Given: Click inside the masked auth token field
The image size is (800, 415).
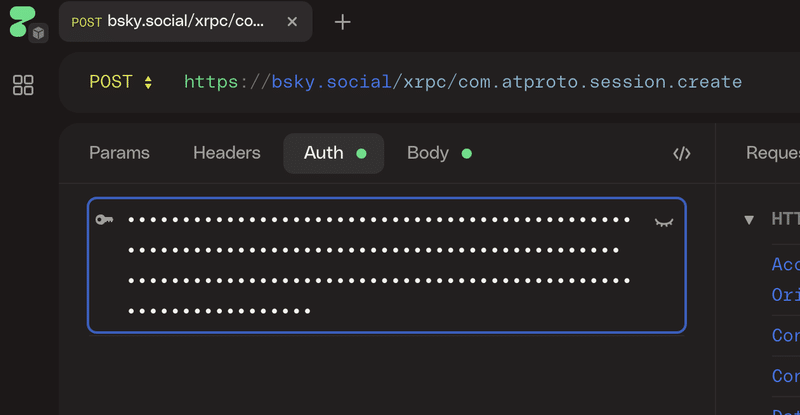Looking at the screenshot, I should [387, 265].
